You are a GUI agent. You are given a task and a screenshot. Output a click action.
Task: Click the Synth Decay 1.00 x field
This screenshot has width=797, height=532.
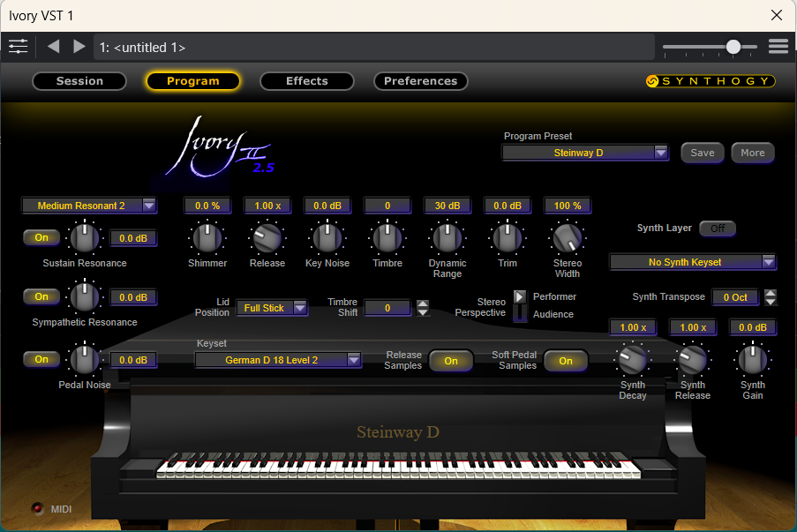pos(633,327)
